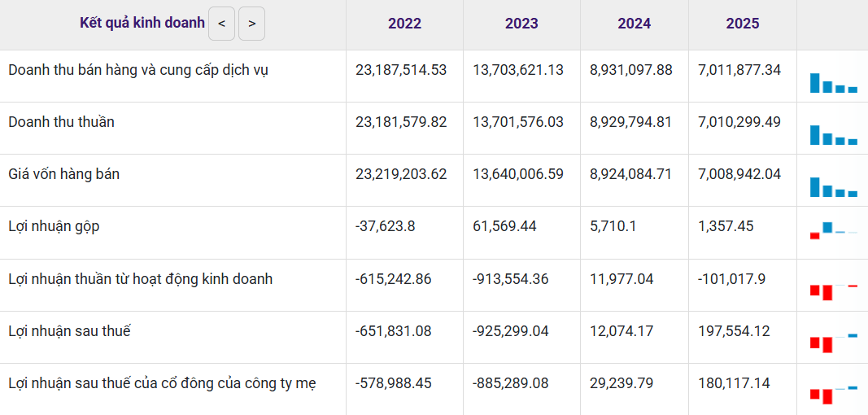Click the Doanh thu bán hàng và cung cấp dịch vụ row label
The height and width of the screenshot is (415, 868).
(138, 71)
